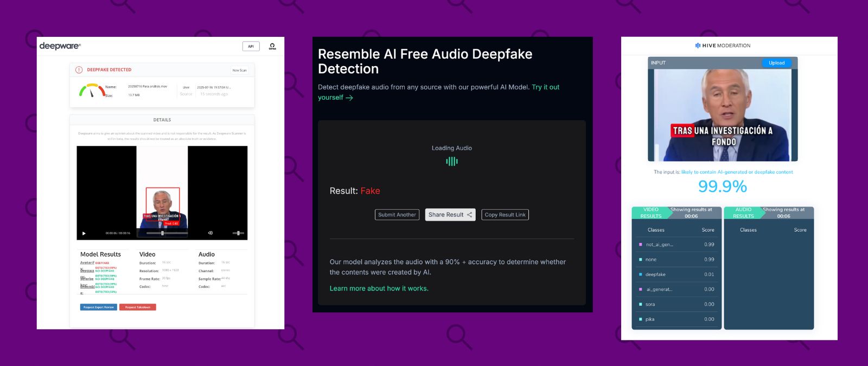The width and height of the screenshot is (868, 366).
Task: Click the '13.7 MB' size value
Action: coord(134,95)
